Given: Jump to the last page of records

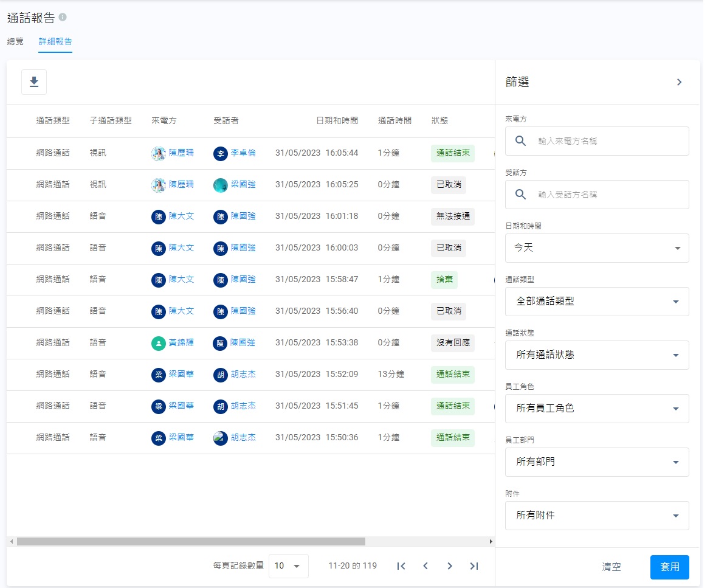Looking at the screenshot, I should [474, 566].
